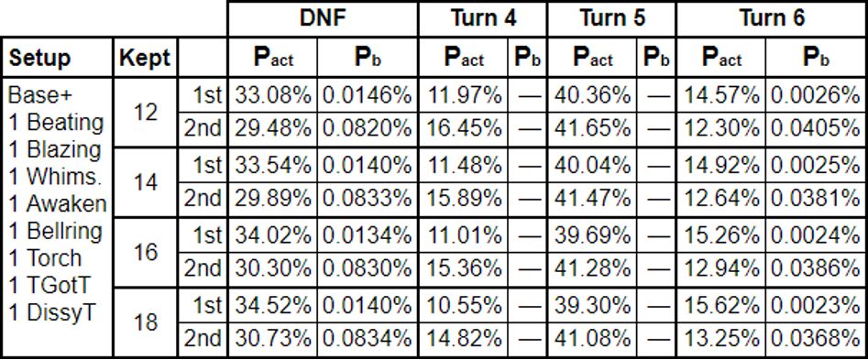Viewport: 868px width, 360px height.
Task: Select the Kept 16 cell
Action: pos(145,252)
